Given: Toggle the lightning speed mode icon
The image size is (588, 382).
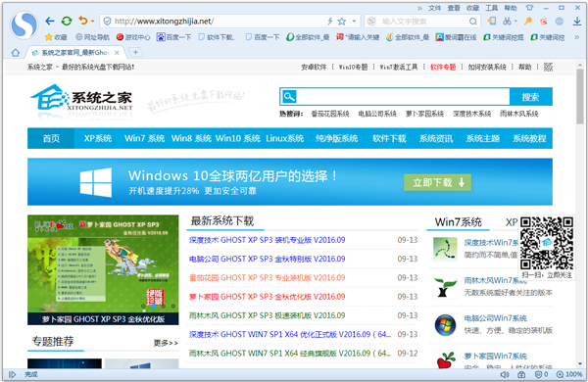Looking at the screenshot, I should [330, 22].
